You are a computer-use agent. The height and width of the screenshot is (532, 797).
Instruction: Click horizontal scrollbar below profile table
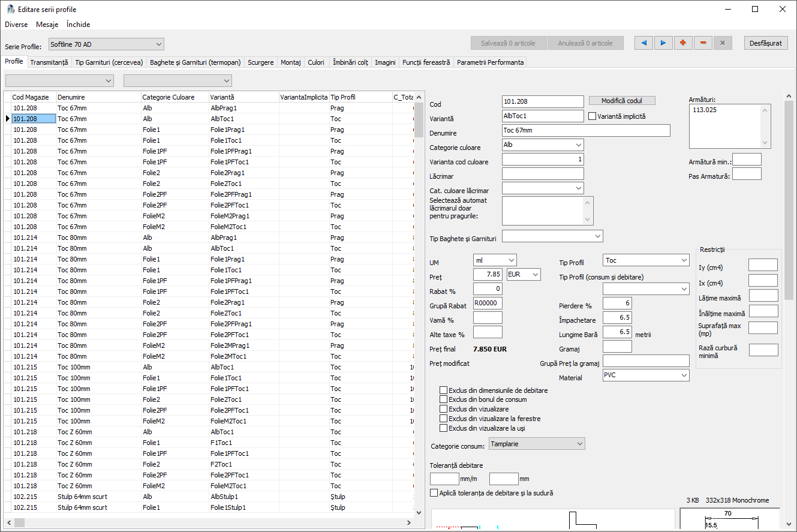tap(209, 522)
